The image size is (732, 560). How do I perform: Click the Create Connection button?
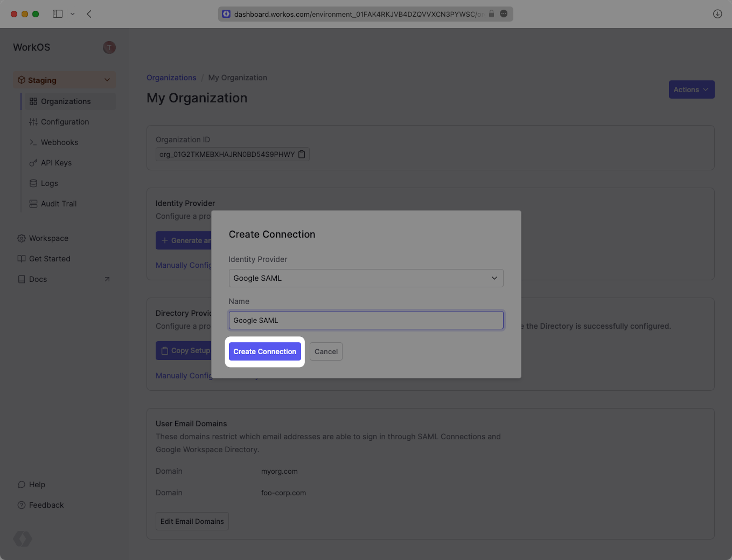click(x=265, y=351)
